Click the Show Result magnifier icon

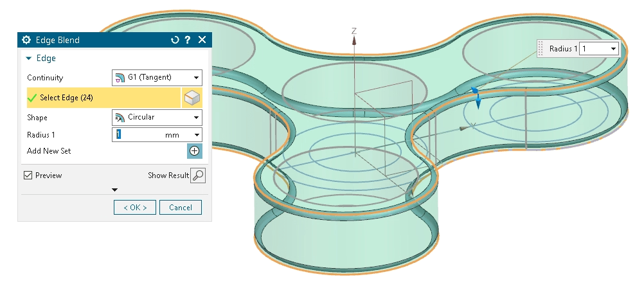[198, 175]
